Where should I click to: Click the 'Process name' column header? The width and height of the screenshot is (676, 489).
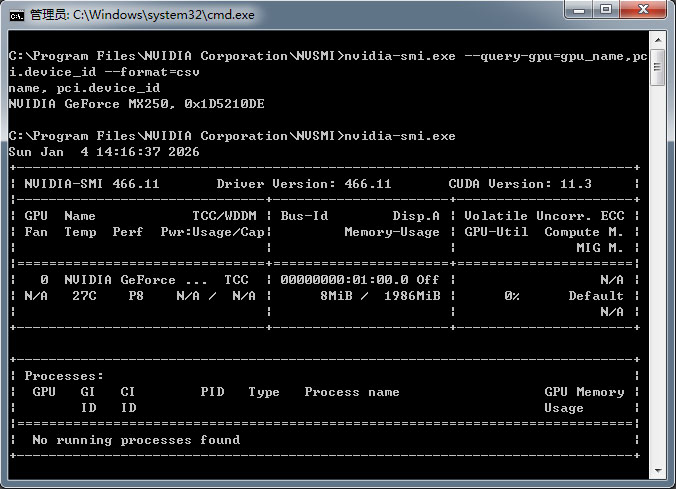point(352,392)
